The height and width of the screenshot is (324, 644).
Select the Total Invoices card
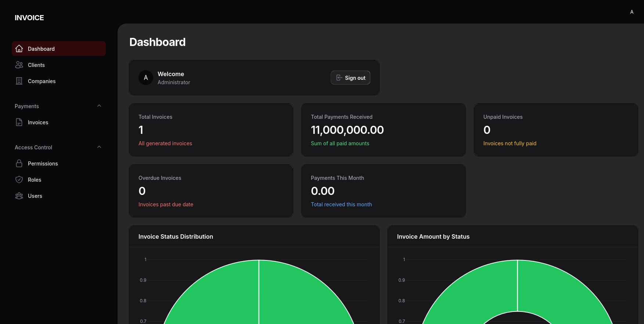pyautogui.click(x=211, y=130)
